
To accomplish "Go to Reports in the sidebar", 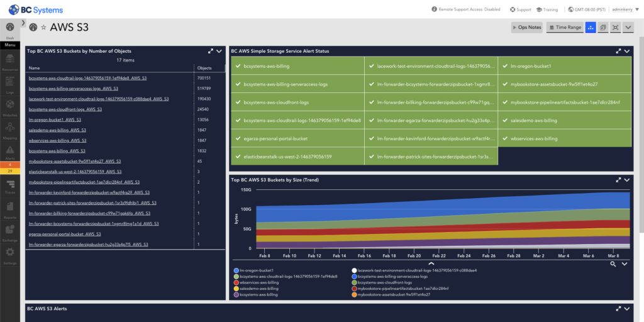I will click(10, 209).
